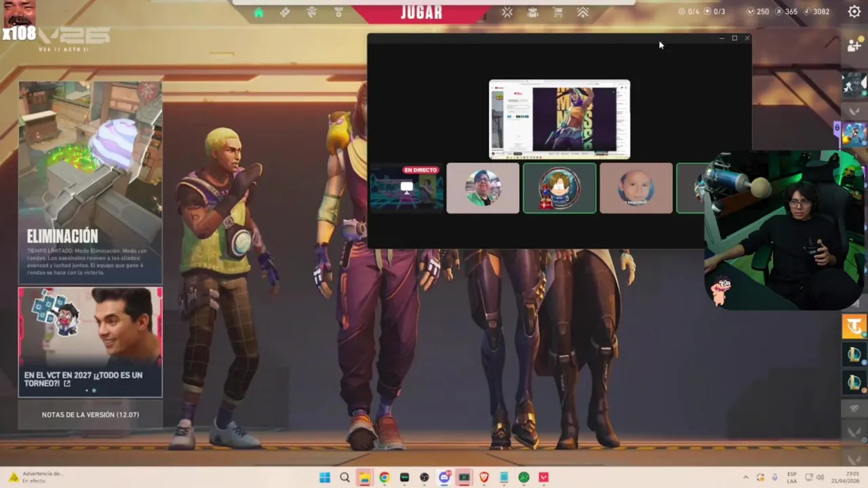Open Discord from the taskbar
868x488 pixels.
tap(444, 477)
